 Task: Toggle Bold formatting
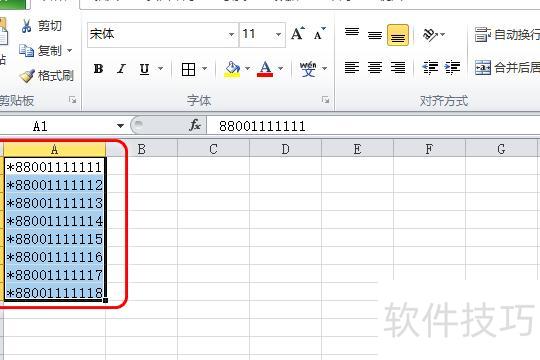click(98, 69)
